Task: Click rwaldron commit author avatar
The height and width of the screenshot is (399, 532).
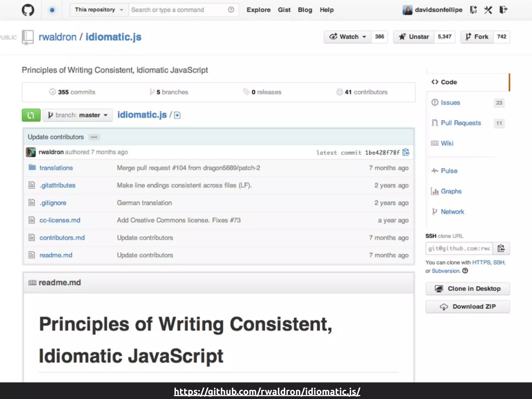Action: tap(31, 152)
